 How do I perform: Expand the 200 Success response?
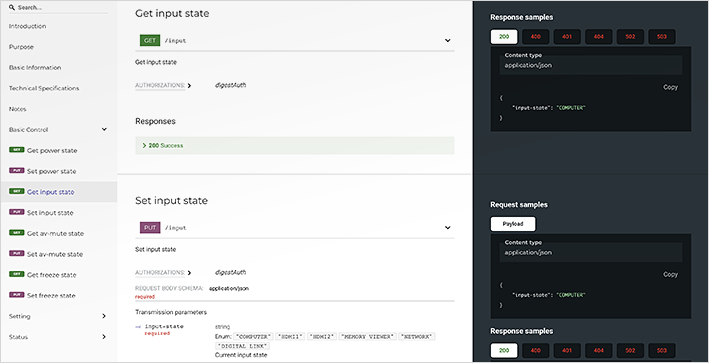pos(294,146)
